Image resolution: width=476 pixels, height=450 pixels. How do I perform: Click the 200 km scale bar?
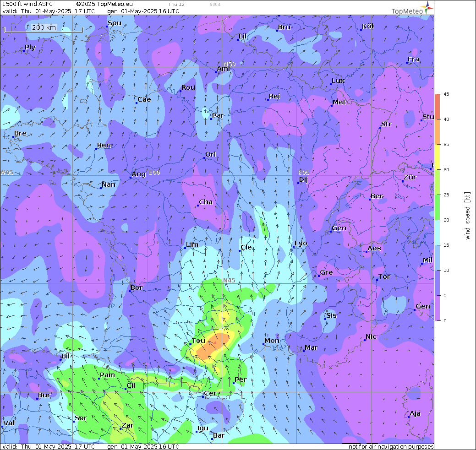[44, 28]
